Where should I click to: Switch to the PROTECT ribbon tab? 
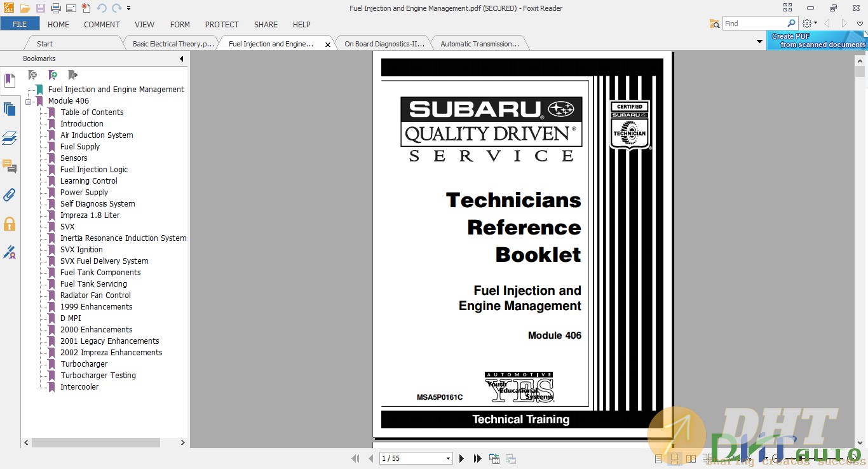click(222, 24)
